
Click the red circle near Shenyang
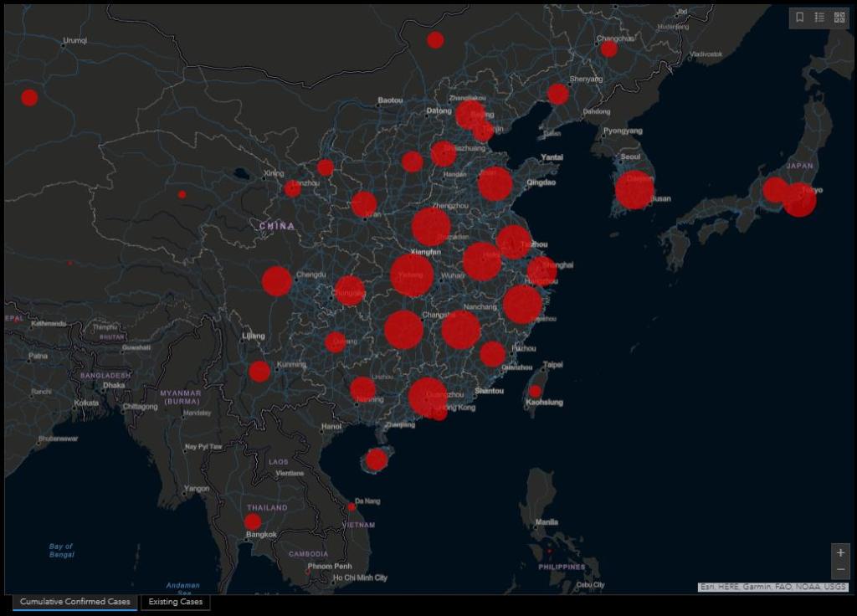pos(558,94)
